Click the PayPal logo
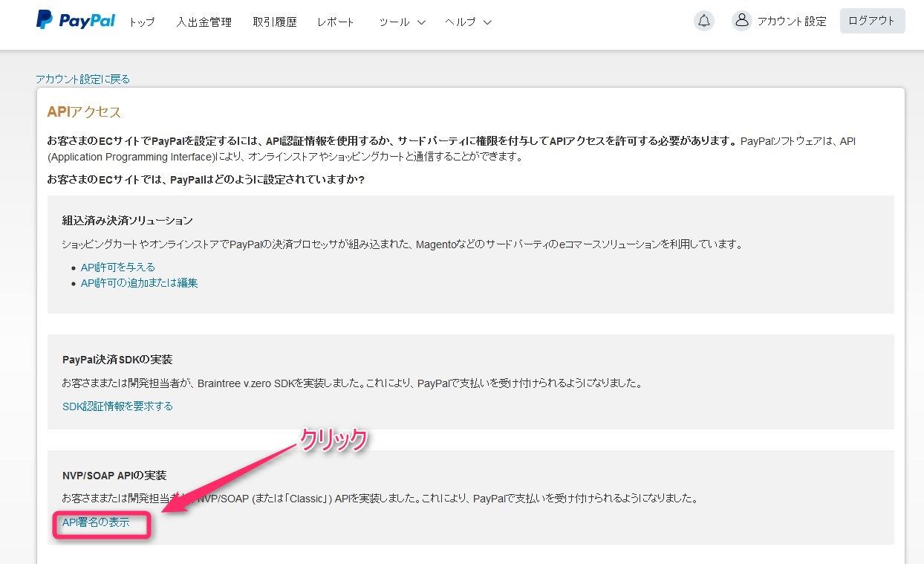 click(76, 20)
